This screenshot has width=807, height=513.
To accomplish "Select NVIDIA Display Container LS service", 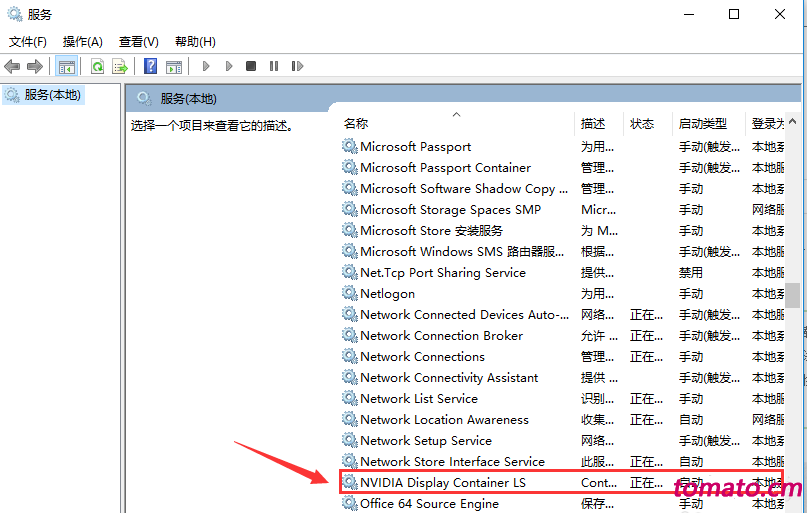I will [562, 483].
